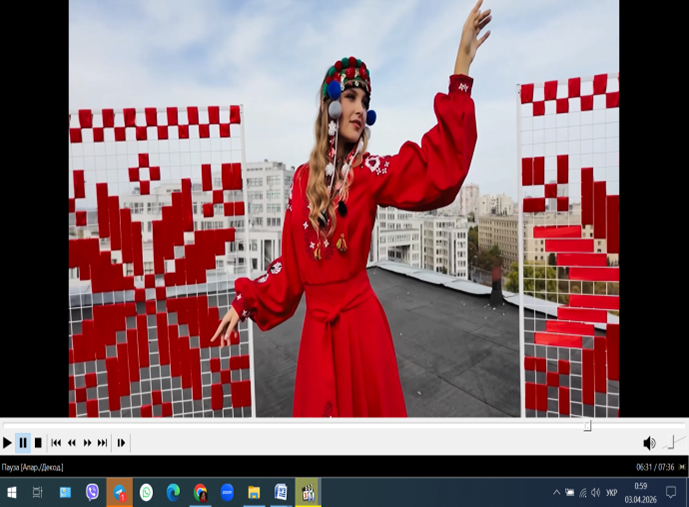
Task: Skip to the previous track
Action: pyautogui.click(x=56, y=443)
